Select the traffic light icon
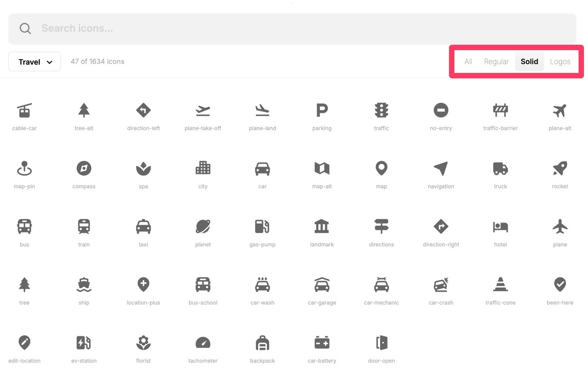Viewport: 588px width, 378px height. [x=381, y=110]
